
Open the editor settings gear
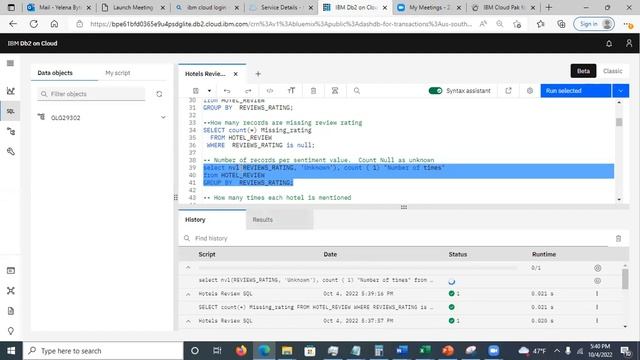pyautogui.click(x=530, y=91)
